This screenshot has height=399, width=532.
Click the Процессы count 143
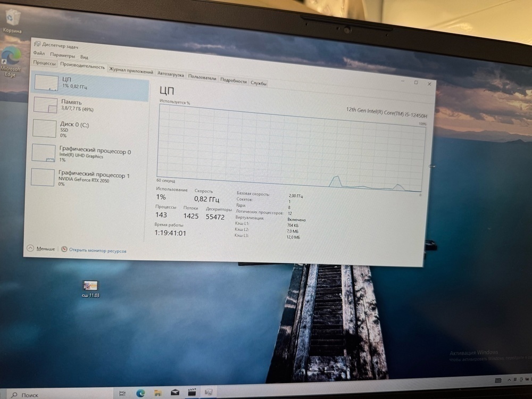[161, 215]
